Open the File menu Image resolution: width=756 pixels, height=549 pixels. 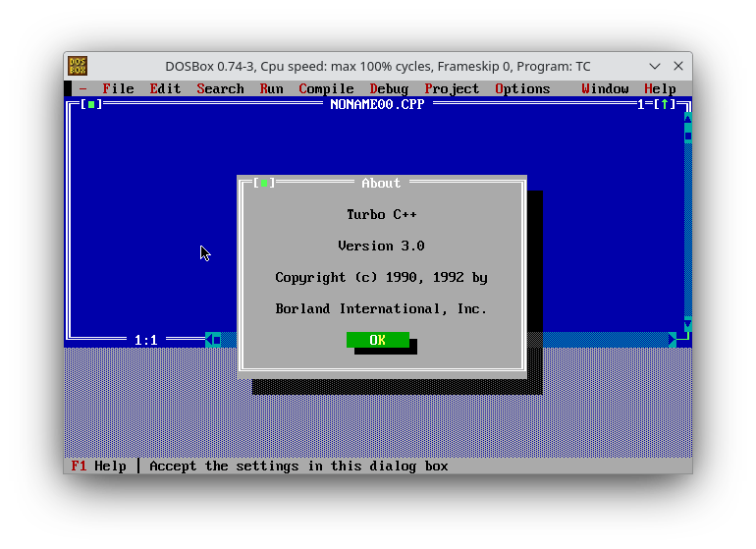pyautogui.click(x=118, y=88)
